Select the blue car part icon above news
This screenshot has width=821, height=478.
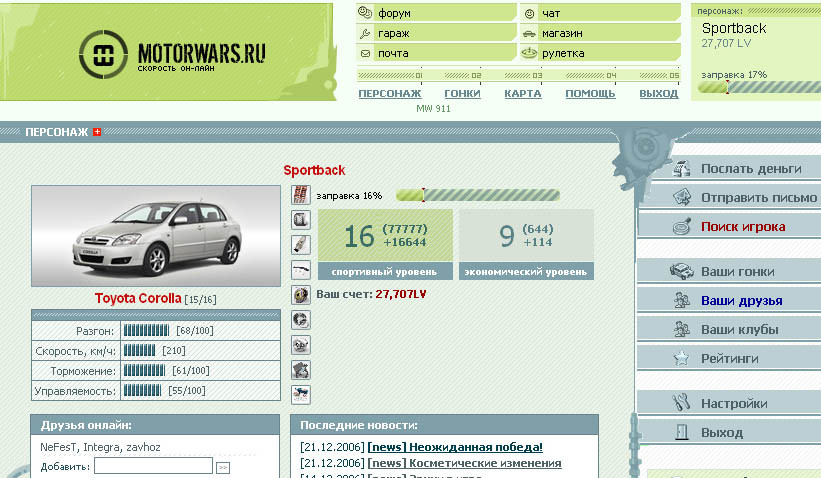pyautogui.click(x=301, y=394)
